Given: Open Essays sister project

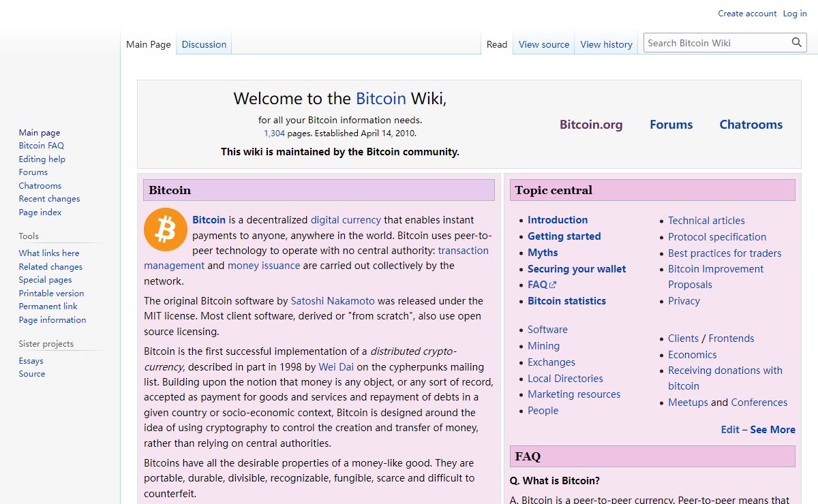Looking at the screenshot, I should pyautogui.click(x=31, y=361).
